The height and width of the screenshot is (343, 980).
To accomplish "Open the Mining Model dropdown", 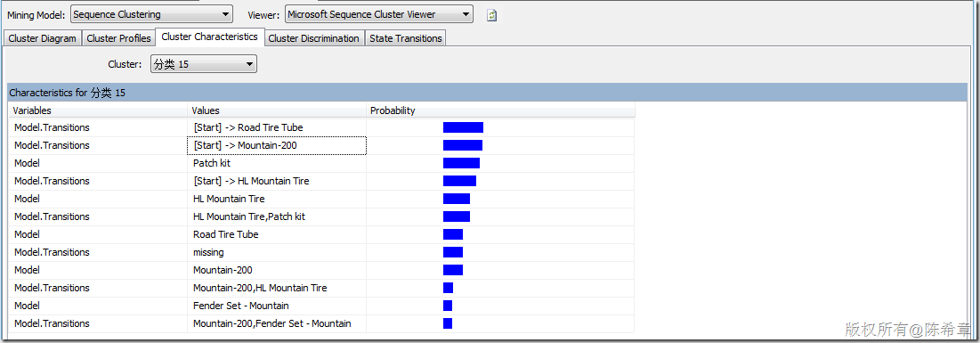I will 151,13.
